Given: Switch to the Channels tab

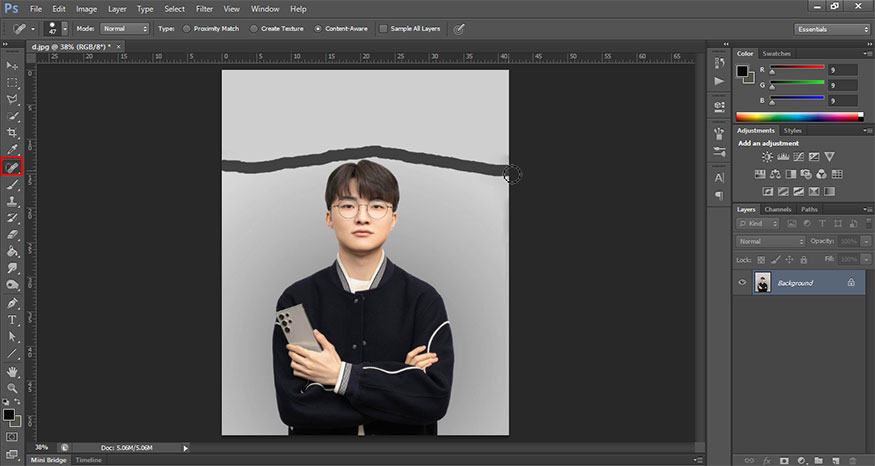Looking at the screenshot, I should (x=778, y=209).
